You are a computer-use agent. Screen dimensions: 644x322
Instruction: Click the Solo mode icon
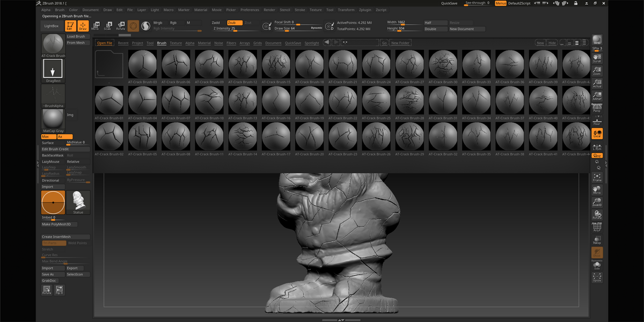[x=597, y=265]
